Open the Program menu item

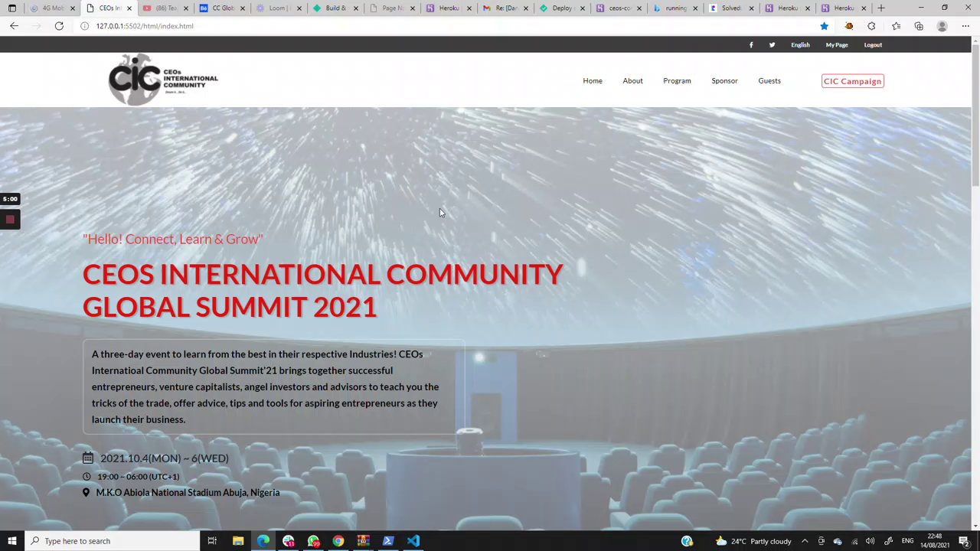677,81
